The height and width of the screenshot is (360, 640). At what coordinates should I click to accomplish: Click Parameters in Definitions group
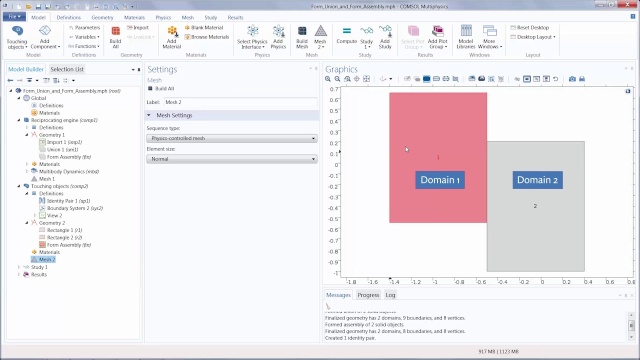point(84,27)
